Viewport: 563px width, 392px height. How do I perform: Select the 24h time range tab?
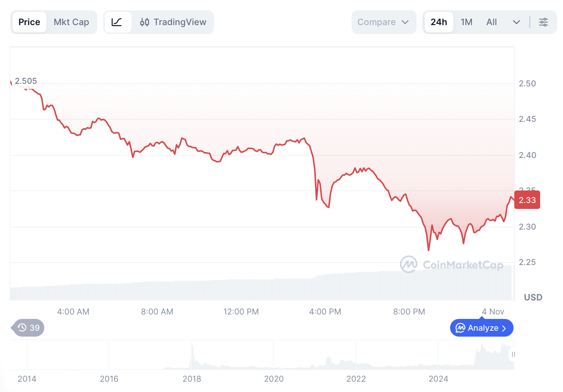pos(439,22)
